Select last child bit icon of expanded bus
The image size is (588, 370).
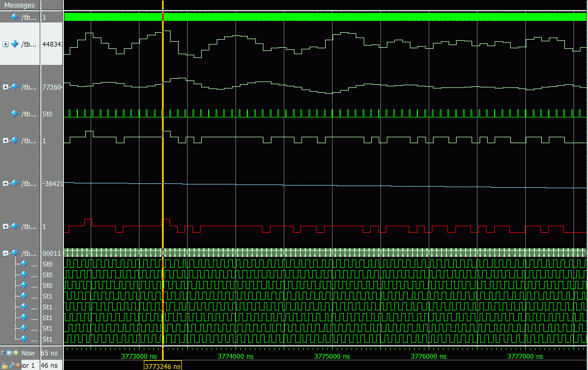pos(24,339)
